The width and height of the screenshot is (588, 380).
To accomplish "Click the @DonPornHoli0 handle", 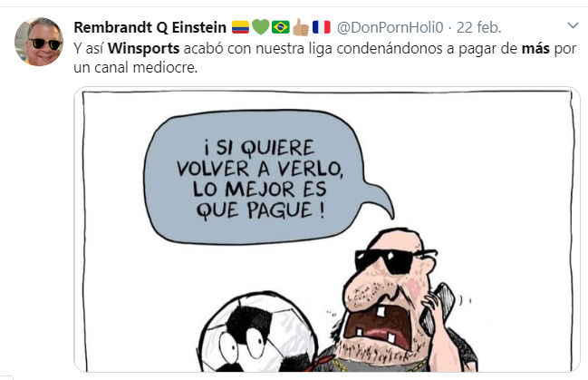I will coord(390,27).
